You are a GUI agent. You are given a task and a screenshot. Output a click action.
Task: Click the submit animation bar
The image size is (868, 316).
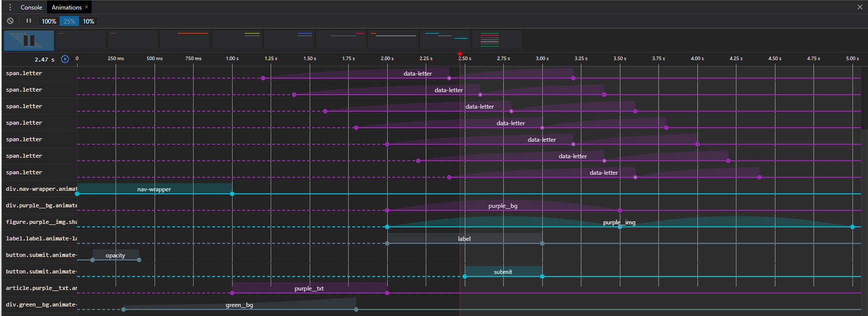503,271
